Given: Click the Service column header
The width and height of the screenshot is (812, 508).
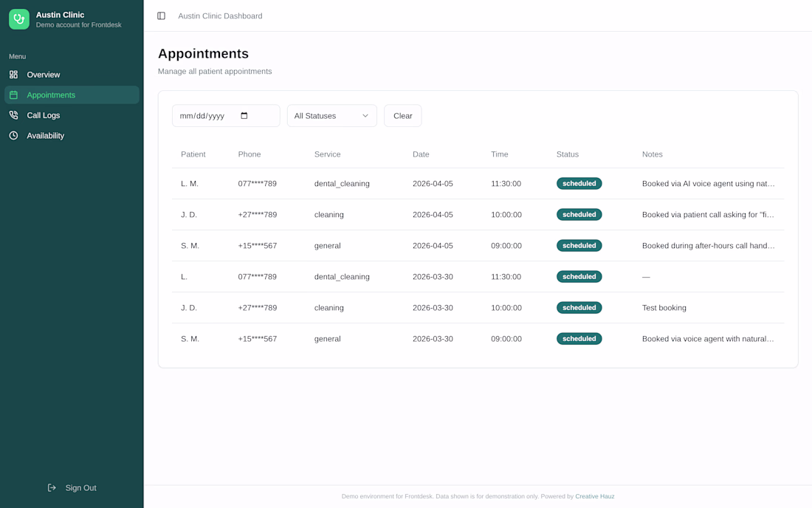Looking at the screenshot, I should (x=327, y=154).
